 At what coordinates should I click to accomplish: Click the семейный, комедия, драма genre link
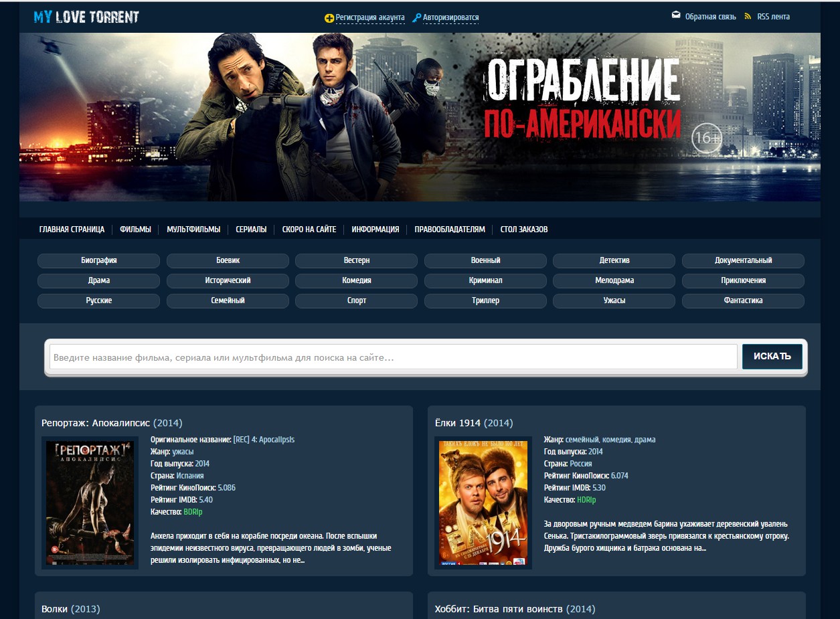coord(610,440)
